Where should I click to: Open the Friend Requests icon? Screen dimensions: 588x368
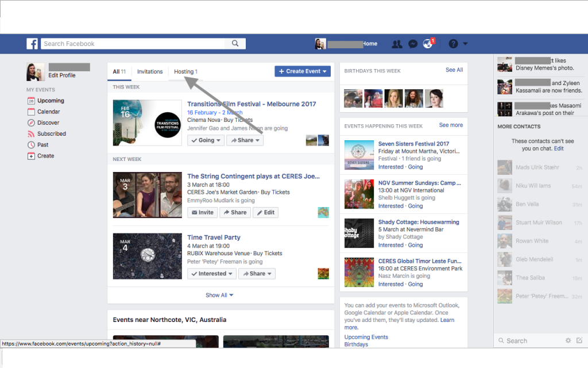coord(397,44)
